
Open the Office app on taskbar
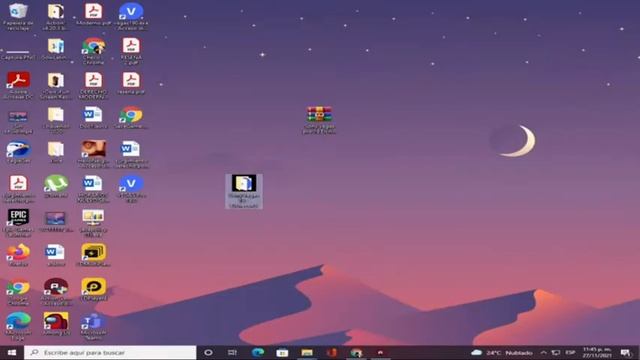pos(331,352)
